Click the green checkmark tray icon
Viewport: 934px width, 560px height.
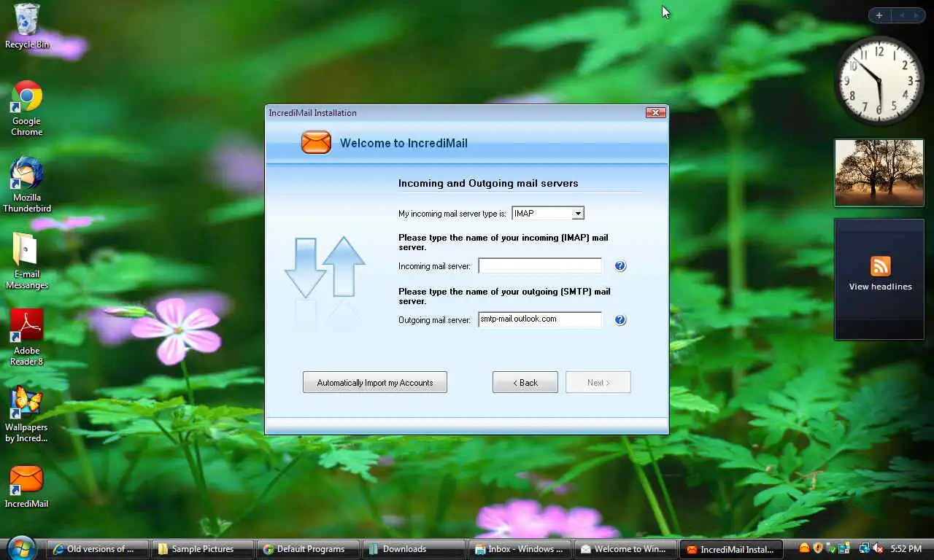(x=831, y=548)
